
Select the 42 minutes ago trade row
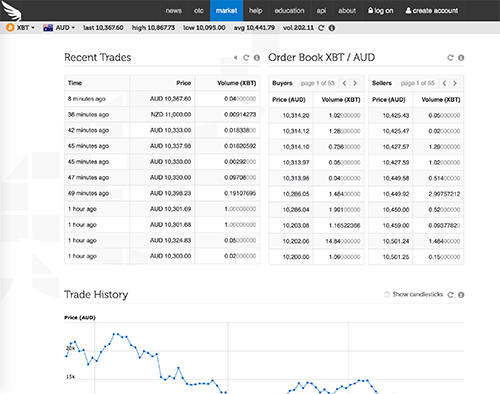[162, 130]
